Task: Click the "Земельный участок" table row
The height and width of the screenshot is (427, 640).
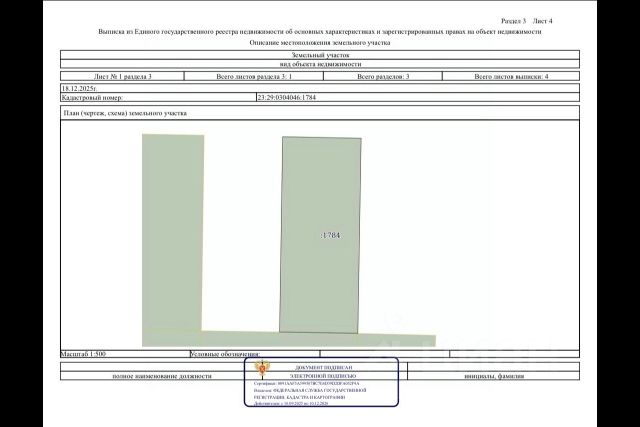Action: click(x=320, y=55)
